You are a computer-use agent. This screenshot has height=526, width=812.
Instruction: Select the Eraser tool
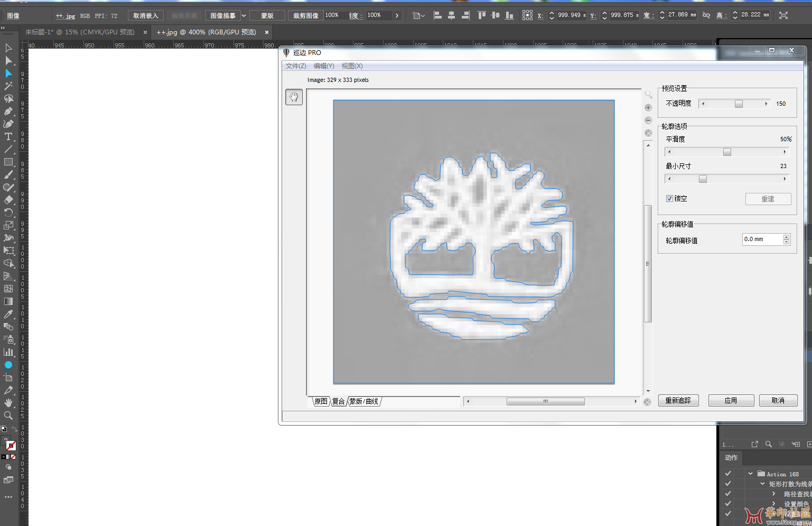pos(8,200)
